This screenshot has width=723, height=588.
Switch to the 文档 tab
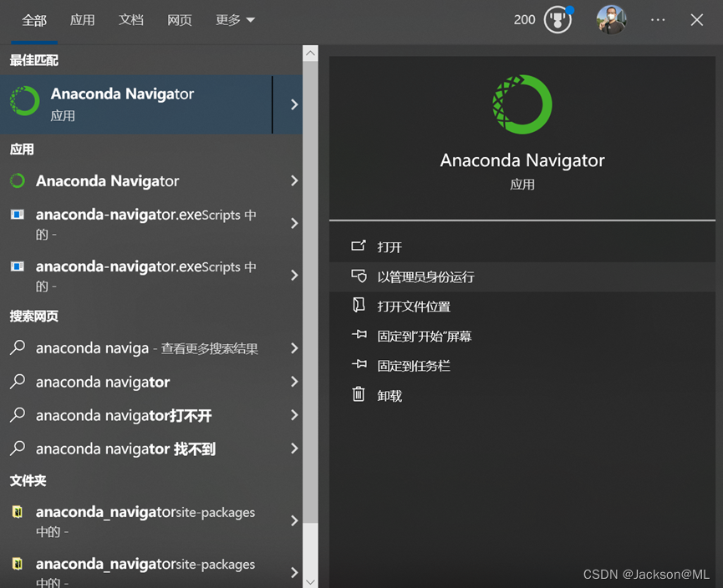pos(131,20)
